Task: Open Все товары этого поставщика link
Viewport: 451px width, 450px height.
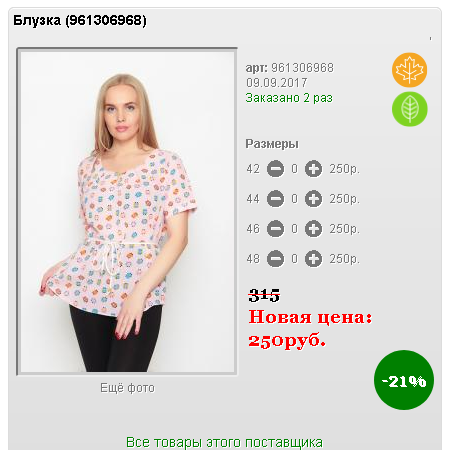Action: (224, 442)
